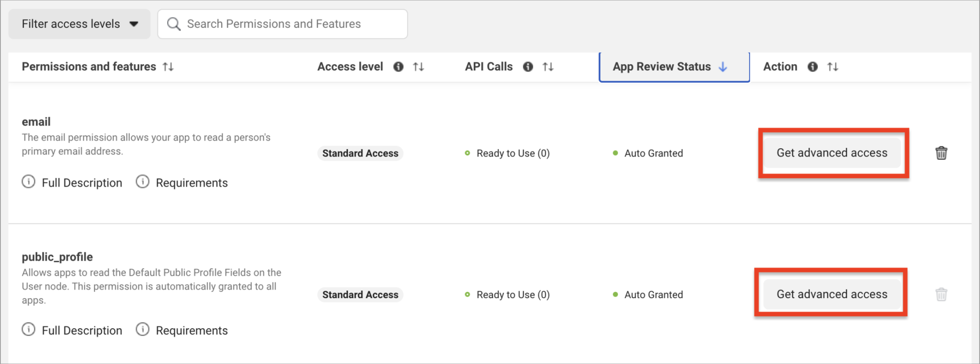This screenshot has width=980, height=364.
Task: Sort by App Review Status column
Action: (674, 67)
